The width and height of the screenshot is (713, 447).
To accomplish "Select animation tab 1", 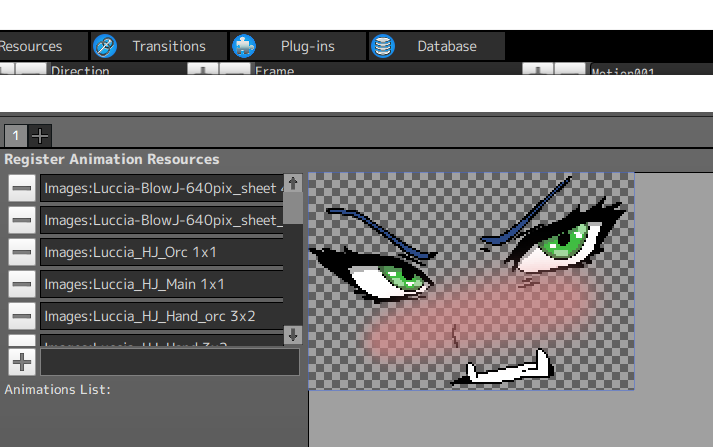I will coord(15,136).
